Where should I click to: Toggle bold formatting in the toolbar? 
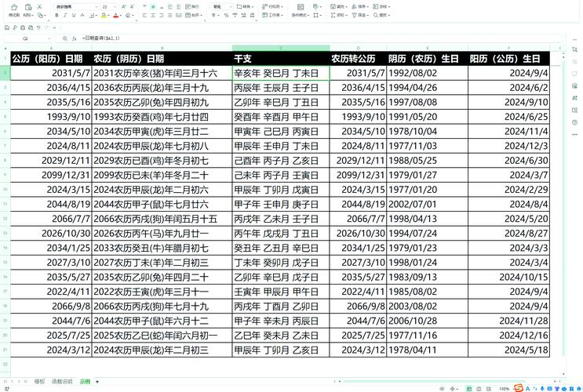(56, 15)
